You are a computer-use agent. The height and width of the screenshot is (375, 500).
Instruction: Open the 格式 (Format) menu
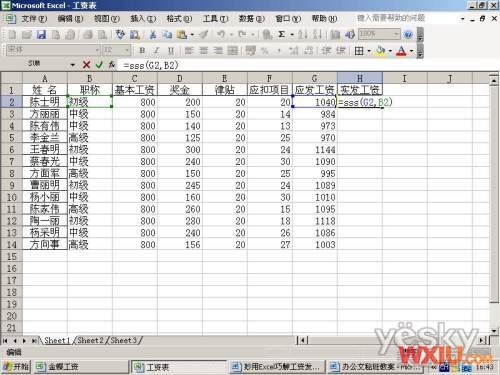179,19
